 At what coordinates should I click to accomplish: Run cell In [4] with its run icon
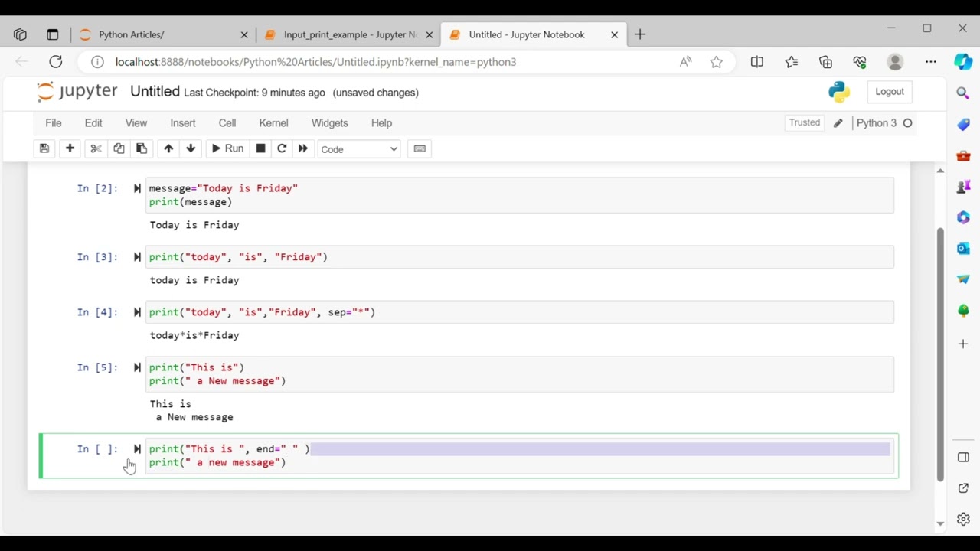[x=137, y=312]
